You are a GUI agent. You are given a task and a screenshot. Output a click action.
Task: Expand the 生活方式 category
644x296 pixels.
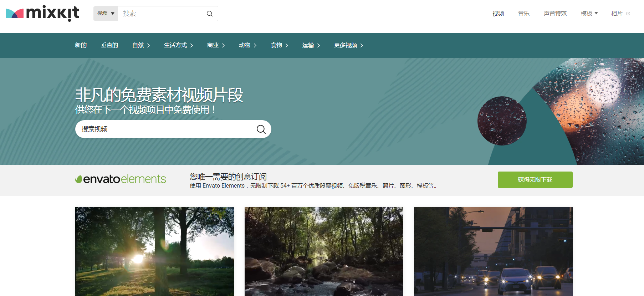178,45
